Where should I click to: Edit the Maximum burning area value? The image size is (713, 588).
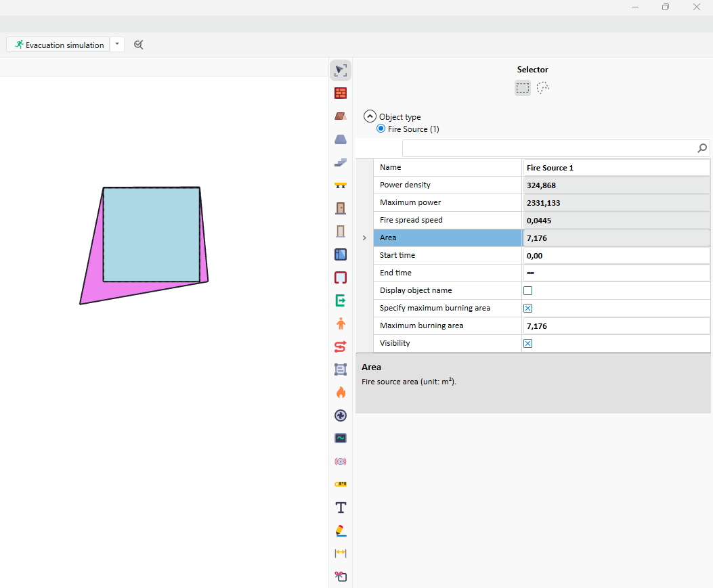[x=615, y=325]
